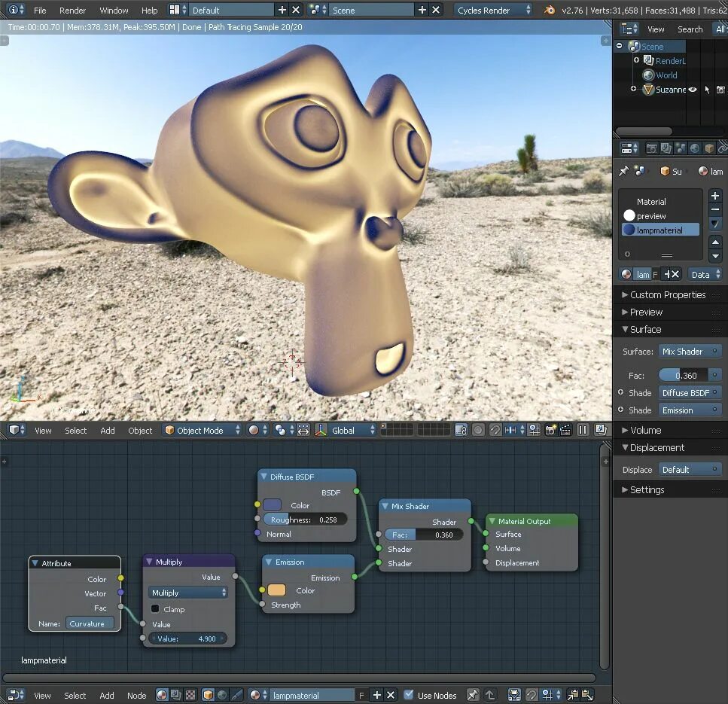Move material slot up arrow
Image resolution: width=728 pixels, height=704 pixels.
click(x=715, y=242)
